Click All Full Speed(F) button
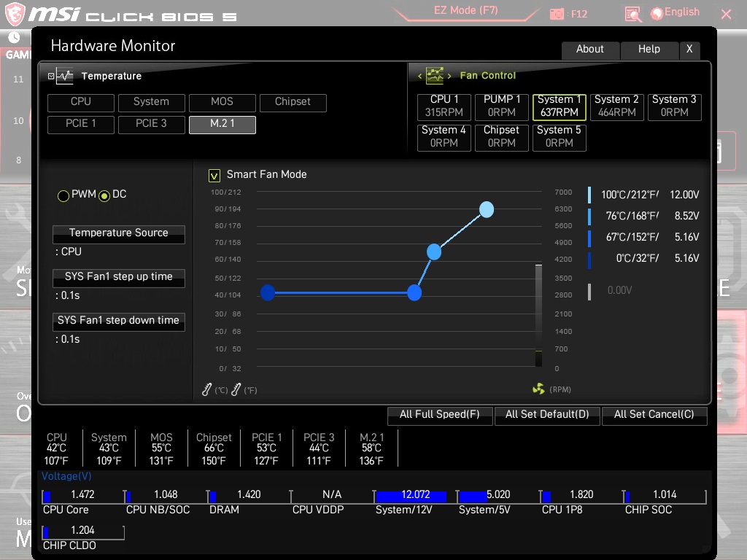747x560 pixels. pos(440,415)
